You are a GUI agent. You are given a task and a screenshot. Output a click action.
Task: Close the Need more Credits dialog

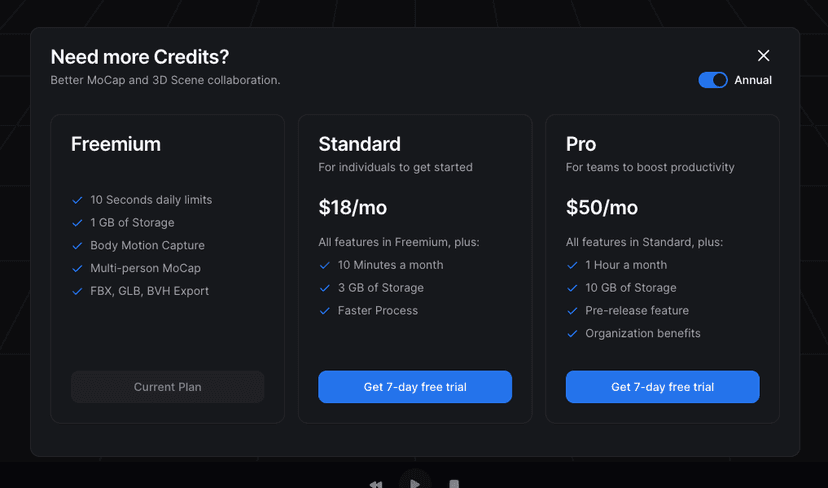pyautogui.click(x=763, y=56)
